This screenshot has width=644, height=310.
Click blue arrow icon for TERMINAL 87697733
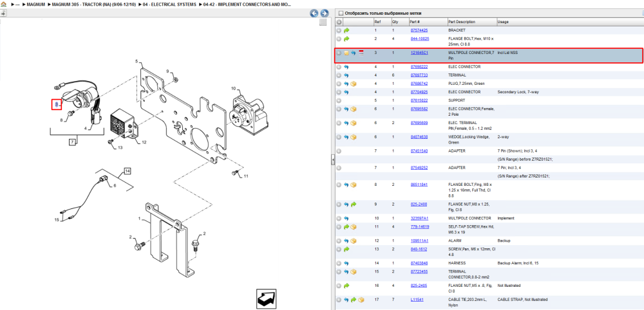[x=346, y=75]
